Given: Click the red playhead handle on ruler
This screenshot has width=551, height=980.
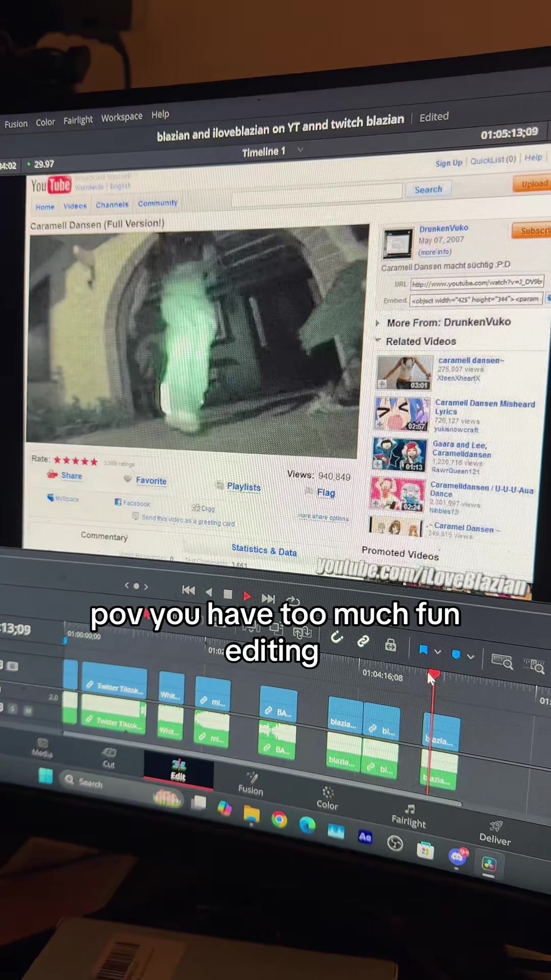Looking at the screenshot, I should tap(433, 675).
